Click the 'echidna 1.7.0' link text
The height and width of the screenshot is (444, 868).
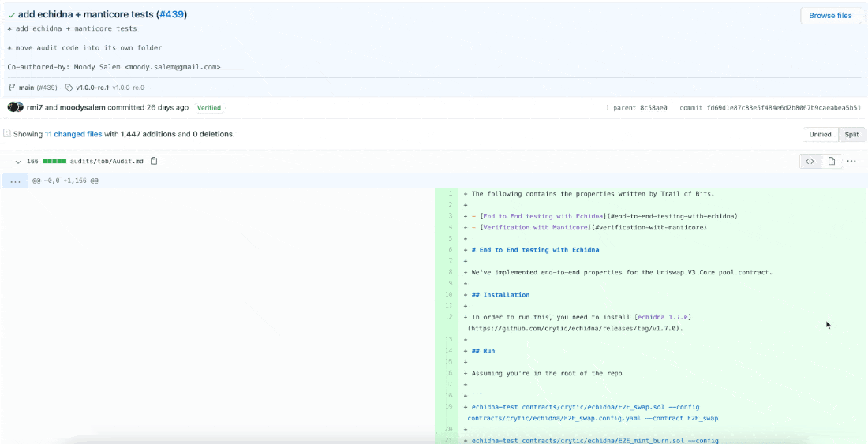click(663, 317)
